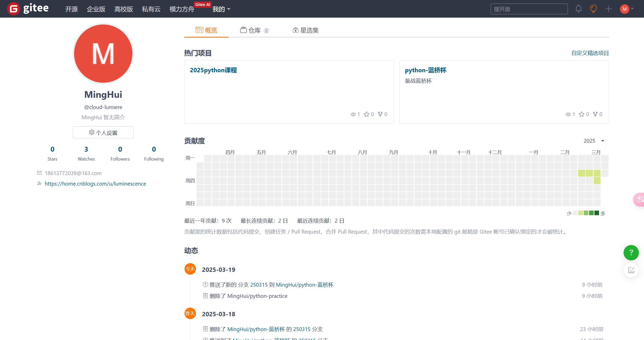Click the orange lightbulb icon

click(x=593, y=9)
